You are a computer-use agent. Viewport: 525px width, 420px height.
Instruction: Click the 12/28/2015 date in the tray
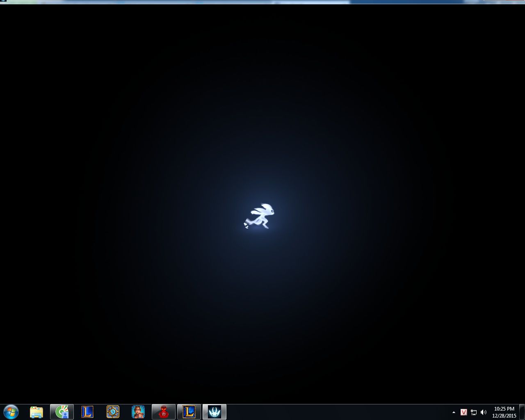click(x=504, y=415)
